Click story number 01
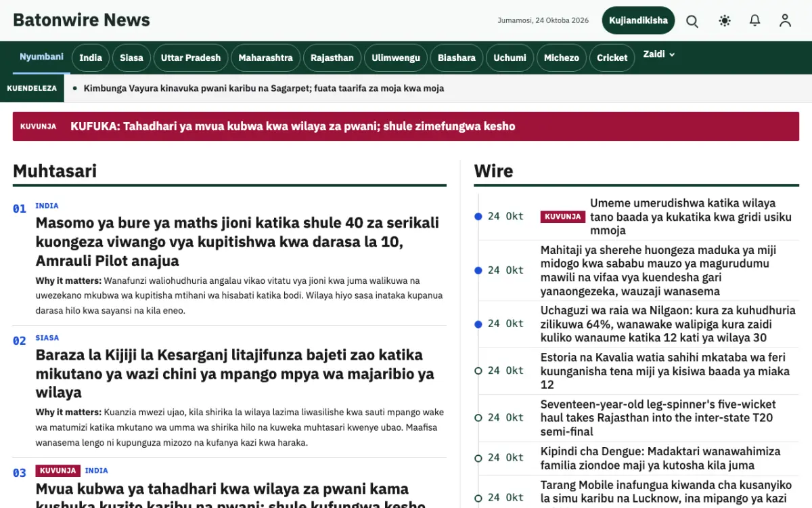Image resolution: width=812 pixels, height=508 pixels. coord(20,209)
